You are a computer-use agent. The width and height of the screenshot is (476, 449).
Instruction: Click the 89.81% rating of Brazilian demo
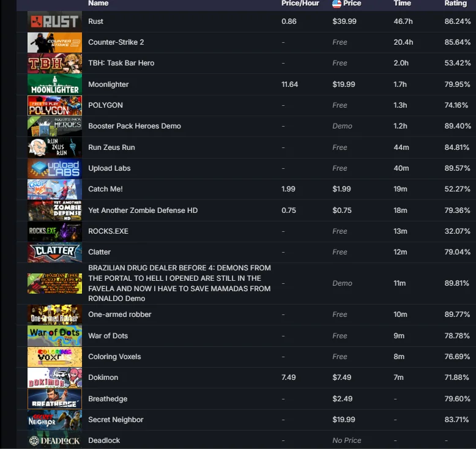click(x=457, y=283)
